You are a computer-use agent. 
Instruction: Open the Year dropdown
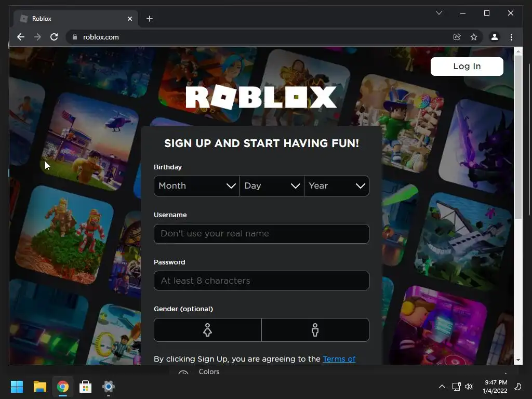tap(337, 186)
